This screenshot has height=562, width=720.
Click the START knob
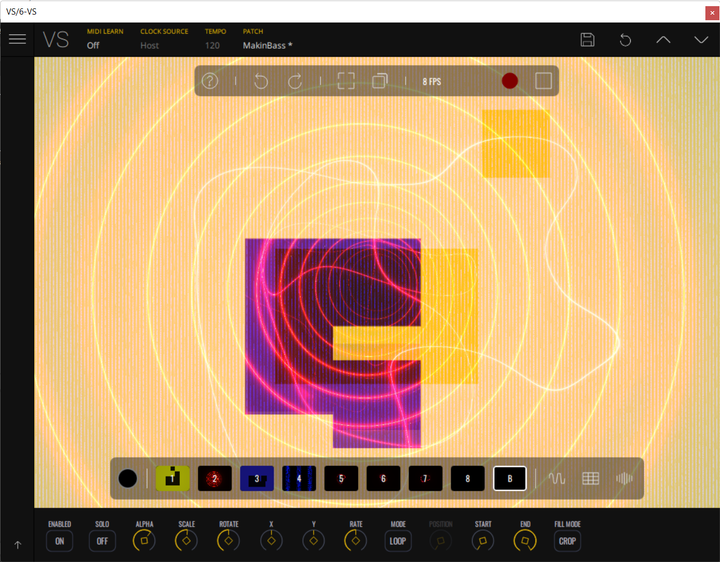[x=483, y=541]
